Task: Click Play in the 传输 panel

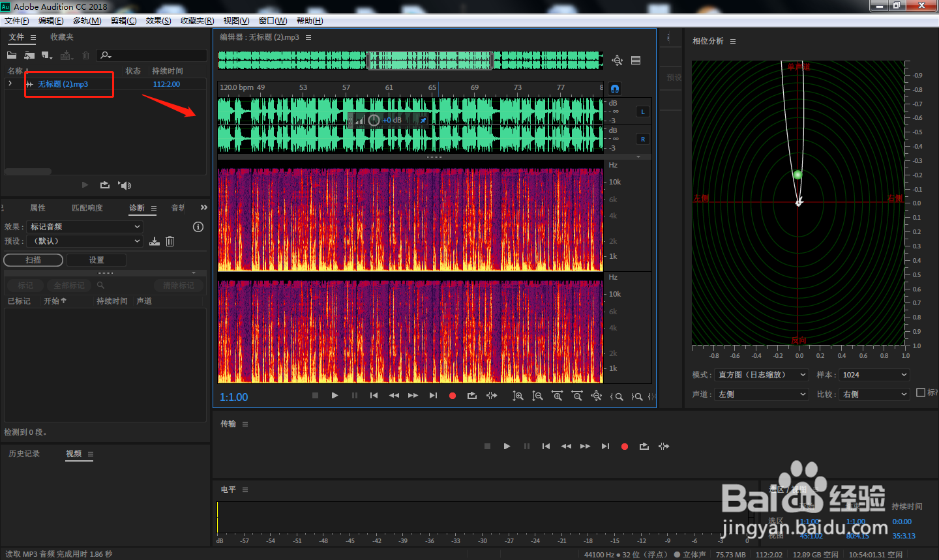Action: pos(507,447)
